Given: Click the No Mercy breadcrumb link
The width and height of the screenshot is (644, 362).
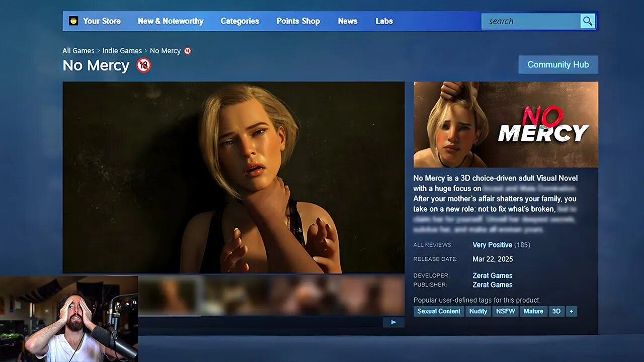Looking at the screenshot, I should pyautogui.click(x=165, y=51).
